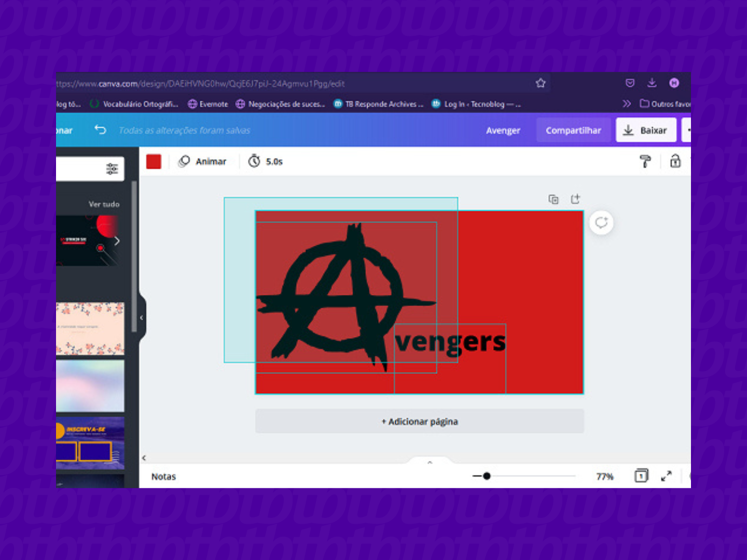The height and width of the screenshot is (560, 747).
Task: Open TB Responde Archives bookmark
Action: [378, 104]
